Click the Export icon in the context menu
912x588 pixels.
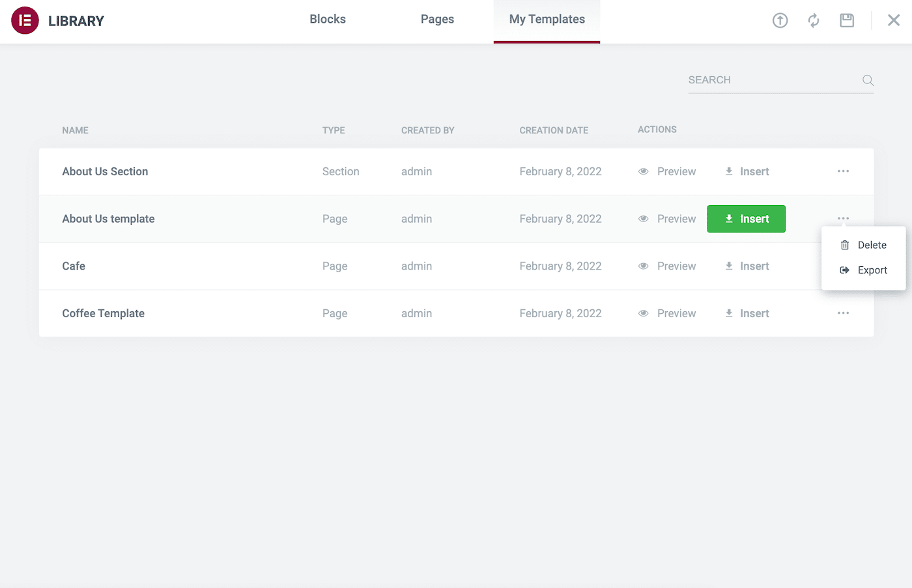(845, 270)
